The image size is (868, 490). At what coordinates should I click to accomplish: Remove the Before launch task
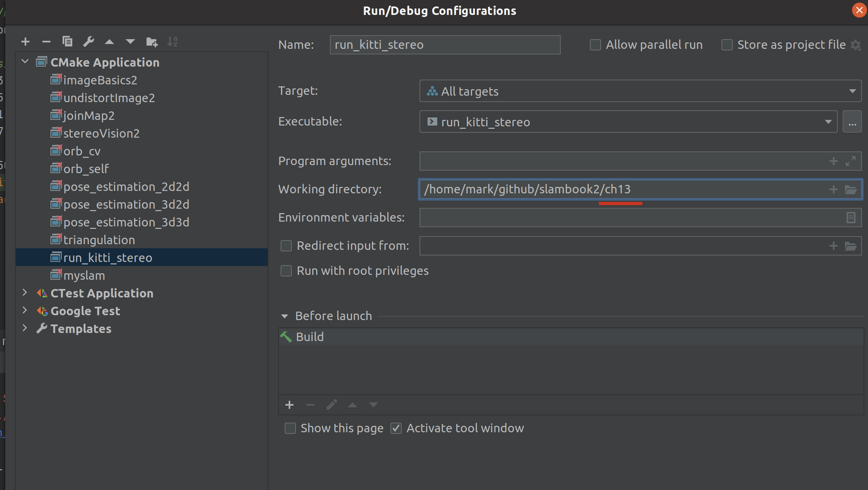point(310,405)
